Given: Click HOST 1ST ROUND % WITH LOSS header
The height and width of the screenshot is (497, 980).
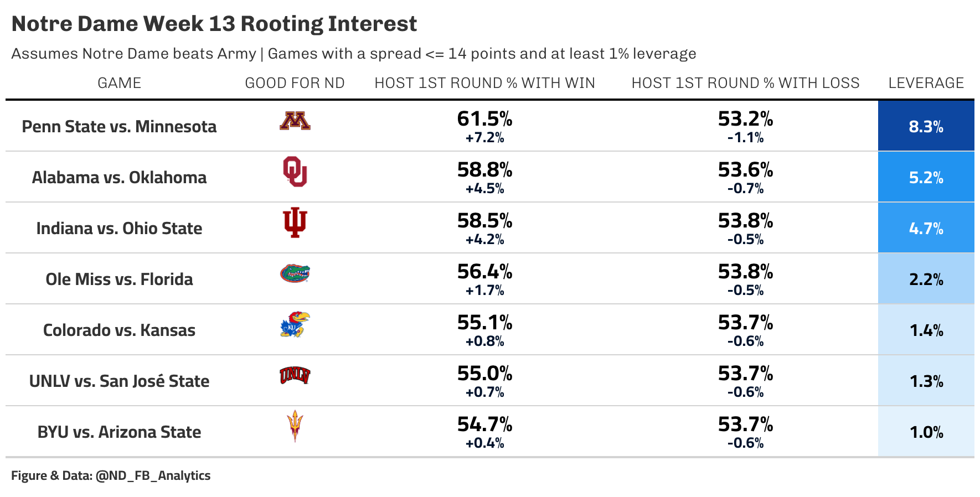Looking at the screenshot, I should tap(746, 83).
